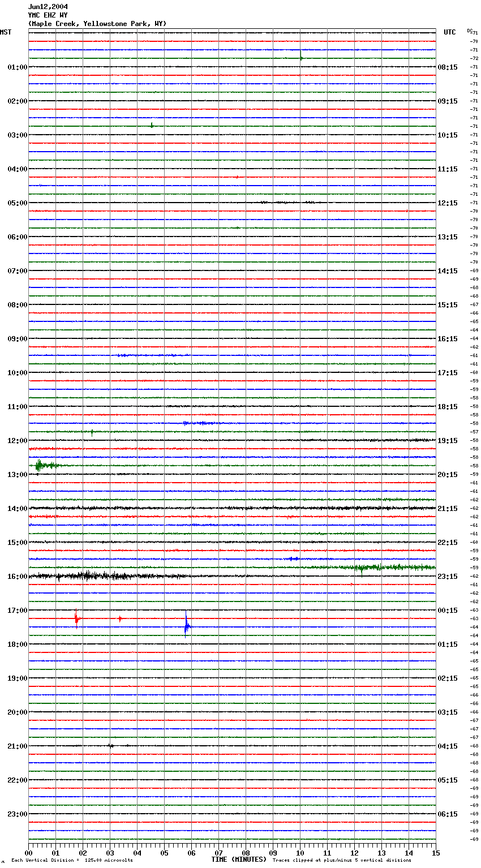This screenshot has width=481, height=868.
Task: Click bottom axis minute tick label 12
Action: [354, 853]
